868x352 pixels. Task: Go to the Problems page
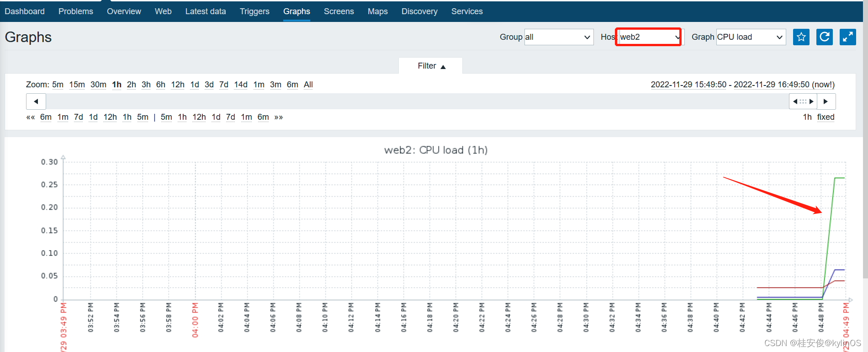pos(76,11)
